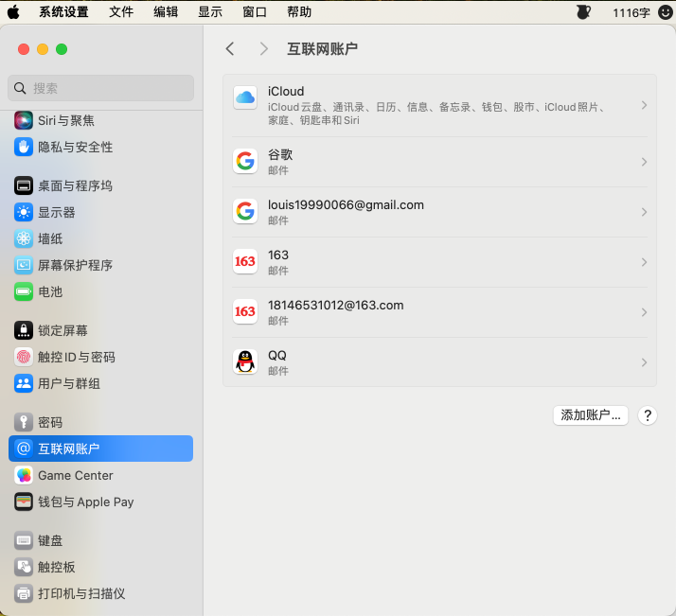Click the 163 icon beside the 163 account
Image resolution: width=676 pixels, height=616 pixels.
pos(245,261)
